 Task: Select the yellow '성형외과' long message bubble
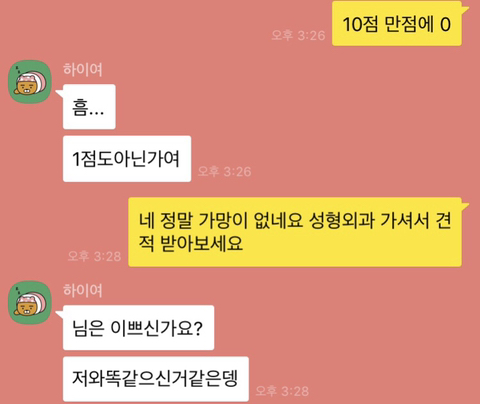pos(295,232)
